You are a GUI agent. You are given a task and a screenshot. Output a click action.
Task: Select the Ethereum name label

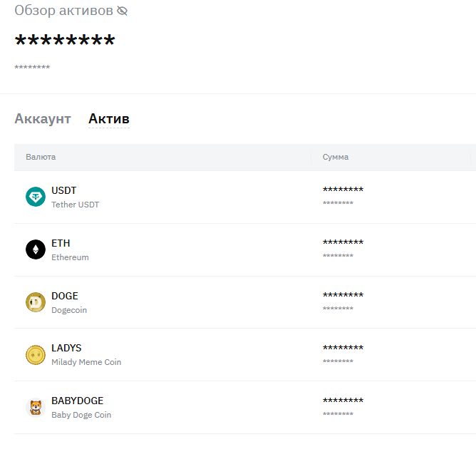[70, 257]
